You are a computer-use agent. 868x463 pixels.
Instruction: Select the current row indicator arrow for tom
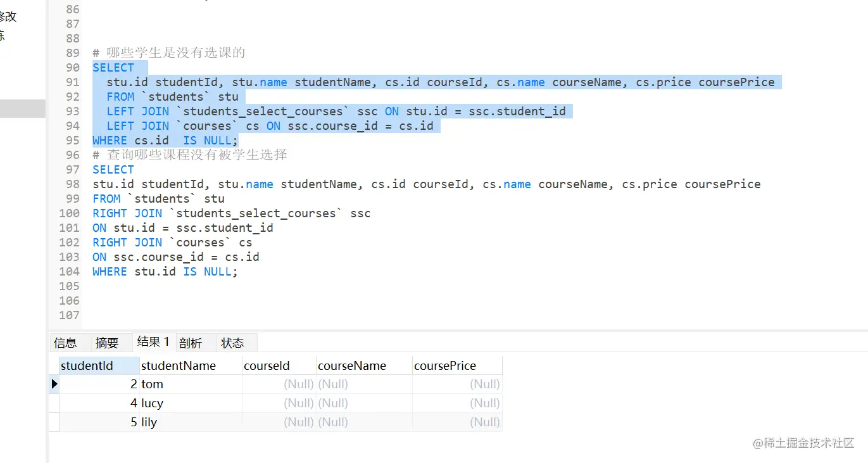click(x=54, y=384)
